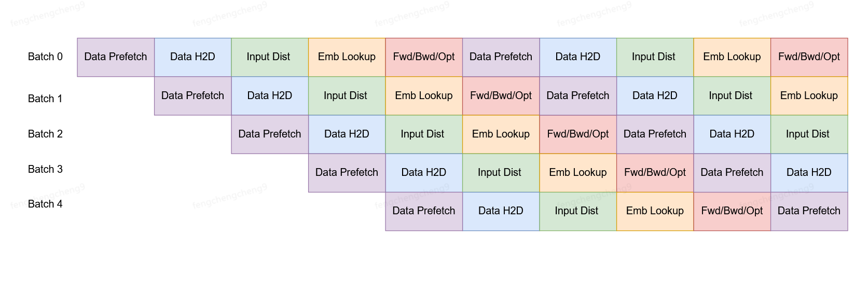The width and height of the screenshot is (868, 303).
Task: Select the first green Input Dist cell in top row
Action: (269, 57)
